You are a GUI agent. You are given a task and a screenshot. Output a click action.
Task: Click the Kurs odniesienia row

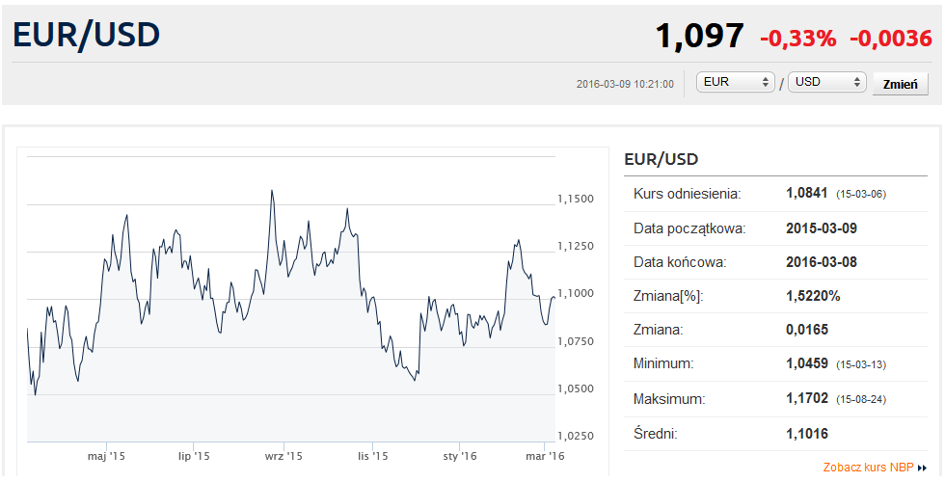776,194
